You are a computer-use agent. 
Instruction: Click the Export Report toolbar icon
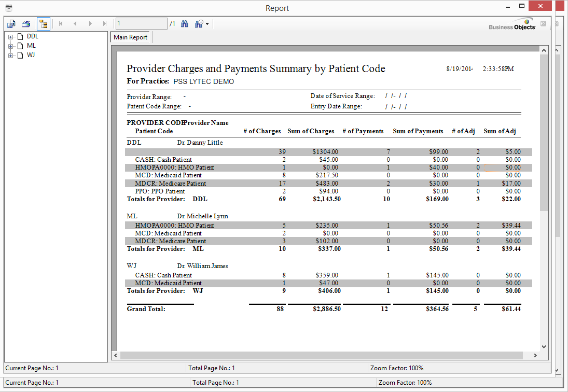11,24
